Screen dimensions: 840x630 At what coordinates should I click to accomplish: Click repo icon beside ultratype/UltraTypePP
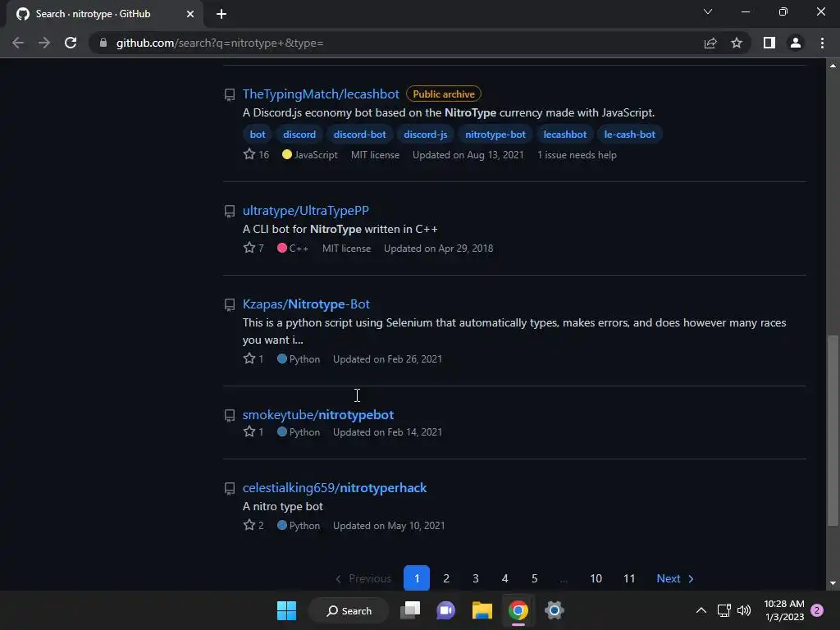230,211
